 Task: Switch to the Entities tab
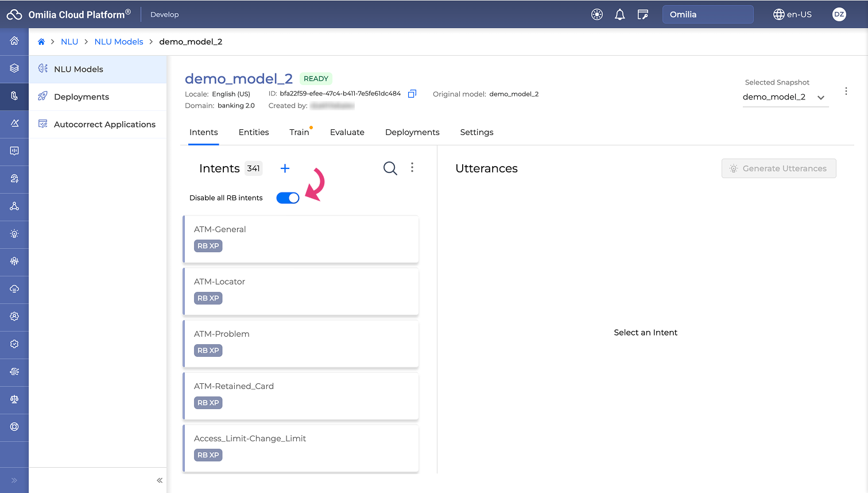pos(254,132)
